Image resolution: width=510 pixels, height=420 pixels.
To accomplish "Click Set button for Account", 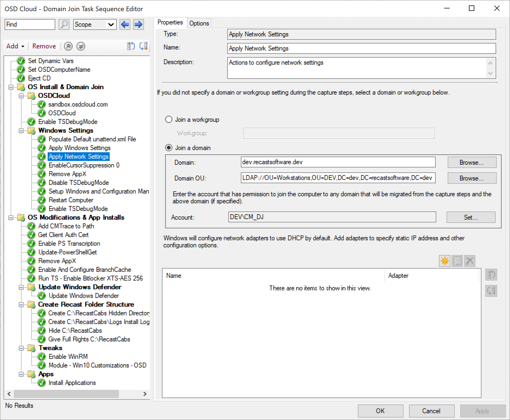I will click(x=471, y=217).
